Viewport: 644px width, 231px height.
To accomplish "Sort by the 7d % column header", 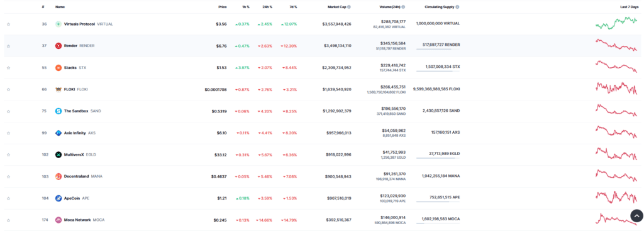I will [292, 7].
